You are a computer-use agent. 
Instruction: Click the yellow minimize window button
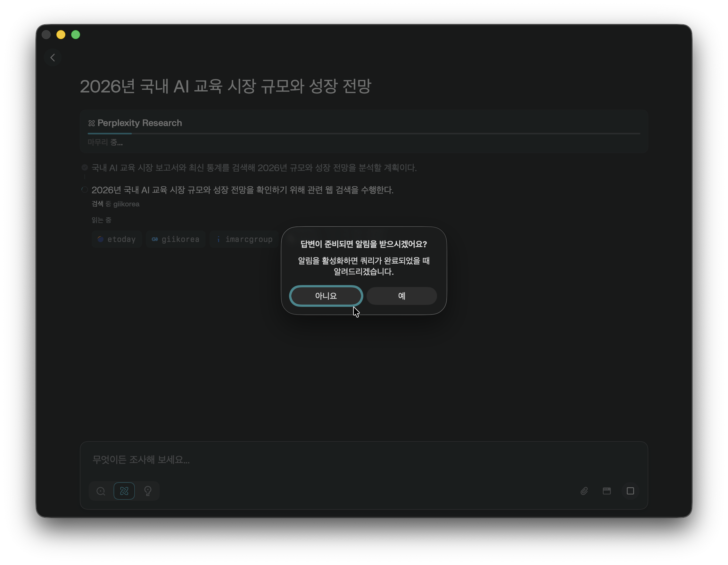[x=61, y=35]
